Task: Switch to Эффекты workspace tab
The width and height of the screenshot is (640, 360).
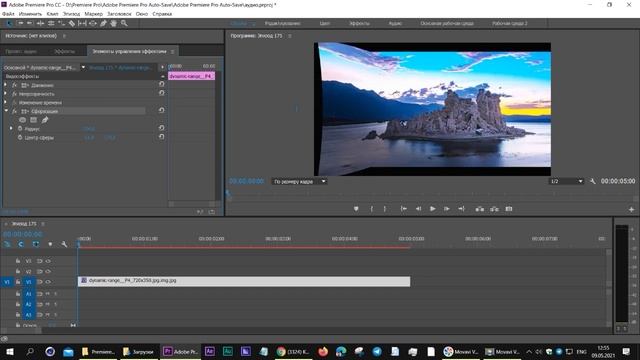Action: [x=359, y=23]
